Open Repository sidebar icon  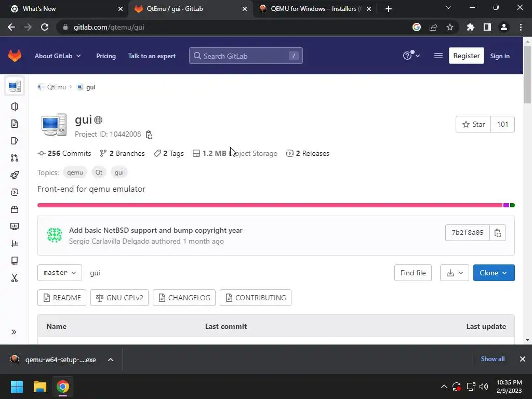coord(15,124)
